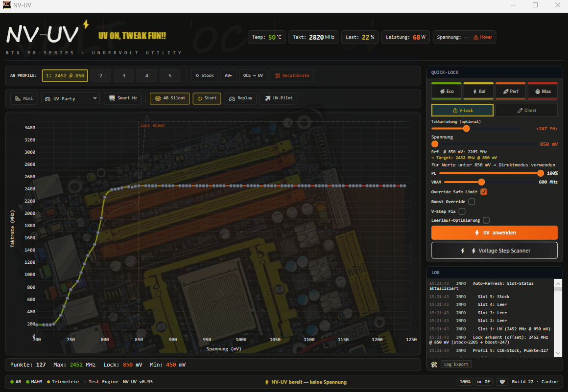Click 'Build 22 · Cantor' text
This screenshot has height=392, width=568.
[x=535, y=382]
